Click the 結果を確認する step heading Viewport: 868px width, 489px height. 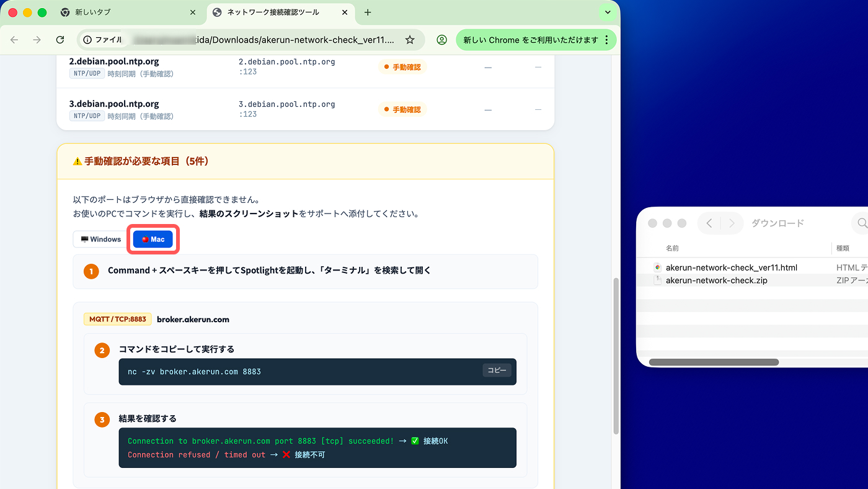148,419
